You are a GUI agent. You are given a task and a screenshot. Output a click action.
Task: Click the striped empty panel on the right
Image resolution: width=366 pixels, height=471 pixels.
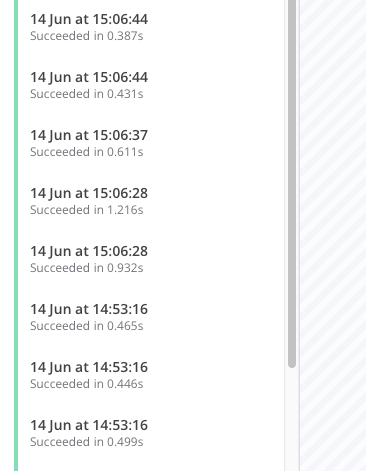pos(333,235)
